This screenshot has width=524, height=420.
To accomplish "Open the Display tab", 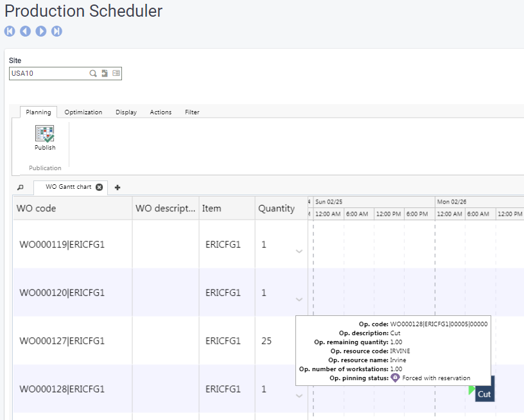I will [126, 112].
